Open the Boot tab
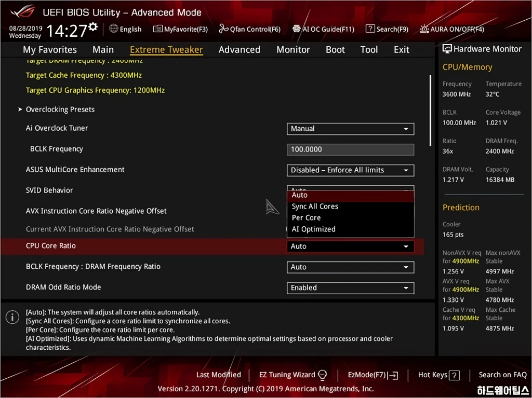 pyautogui.click(x=335, y=49)
